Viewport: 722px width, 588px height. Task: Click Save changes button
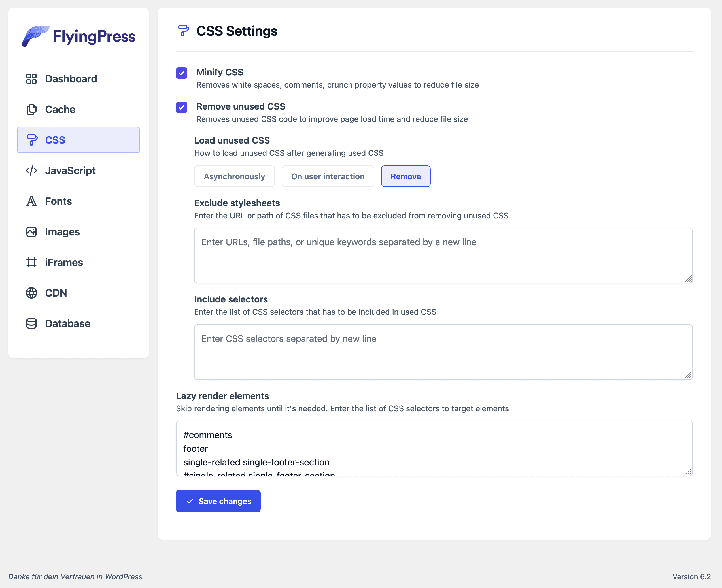218,501
